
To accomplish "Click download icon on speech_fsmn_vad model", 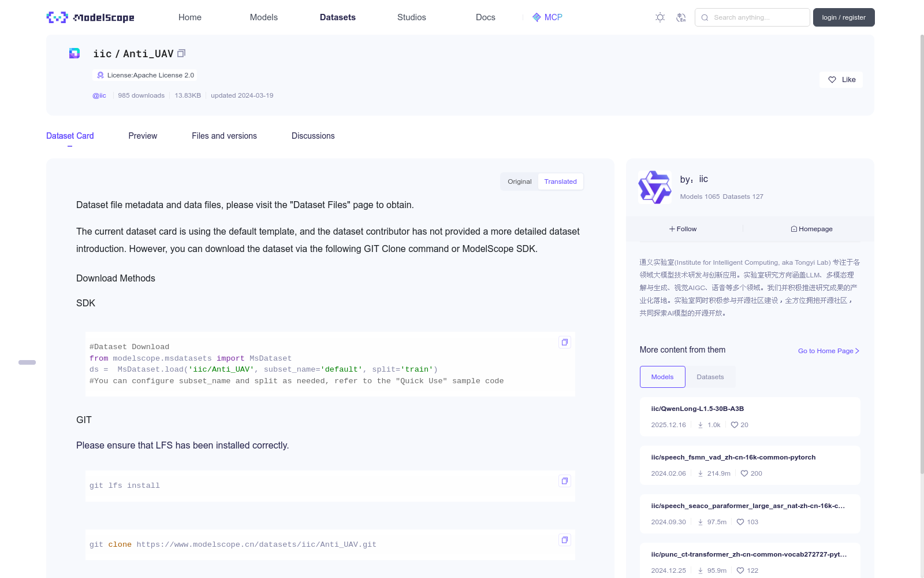I will click(x=701, y=473).
